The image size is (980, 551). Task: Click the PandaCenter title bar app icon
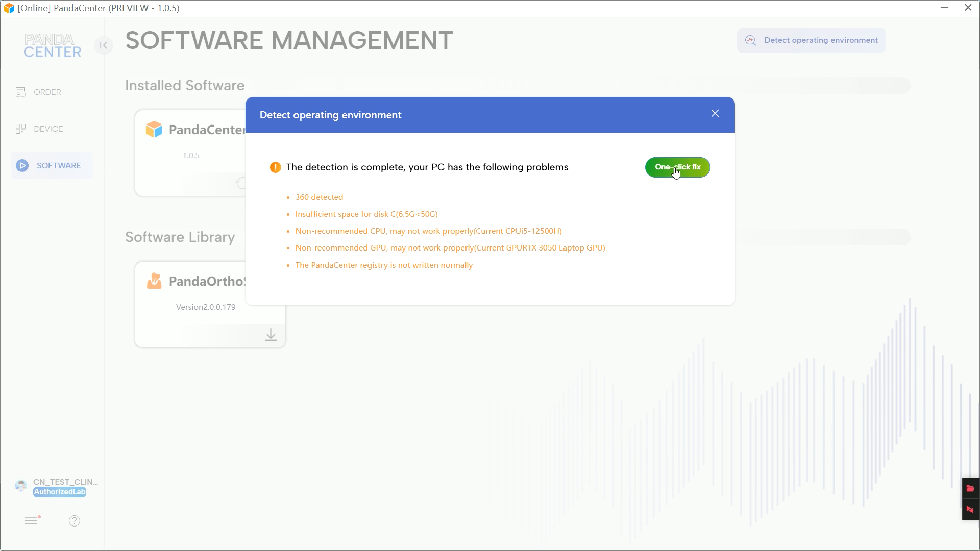[9, 8]
